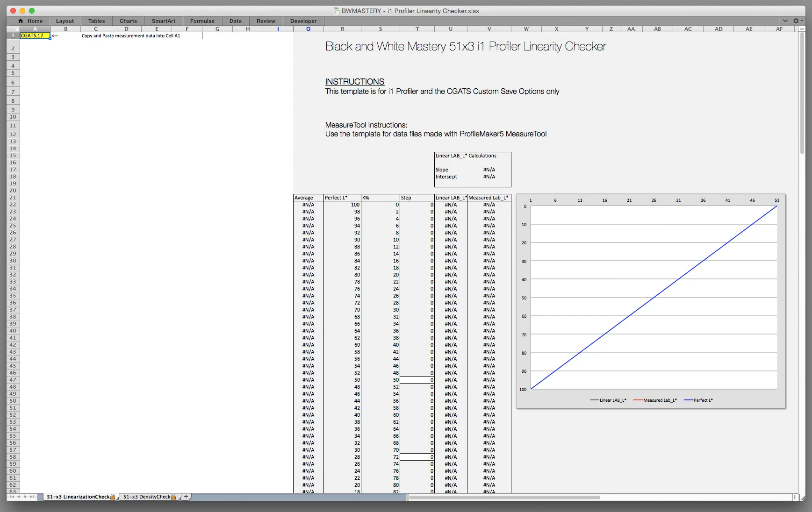Screen dimensions: 812x512
Task: Switch to the Review tab
Action: point(266,21)
